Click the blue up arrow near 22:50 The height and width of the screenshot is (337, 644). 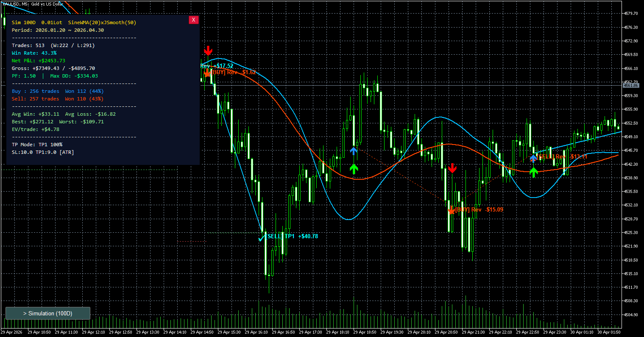pos(533,159)
